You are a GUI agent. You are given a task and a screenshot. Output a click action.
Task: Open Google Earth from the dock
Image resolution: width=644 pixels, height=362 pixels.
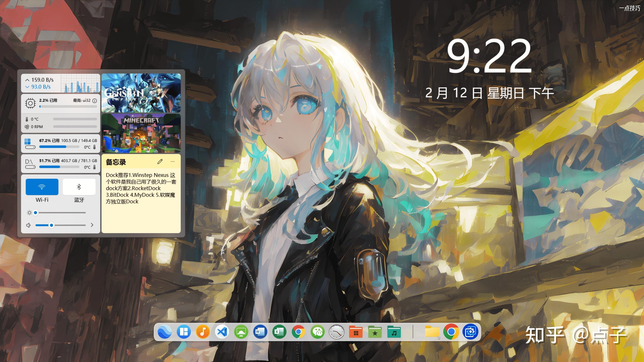coord(165,332)
